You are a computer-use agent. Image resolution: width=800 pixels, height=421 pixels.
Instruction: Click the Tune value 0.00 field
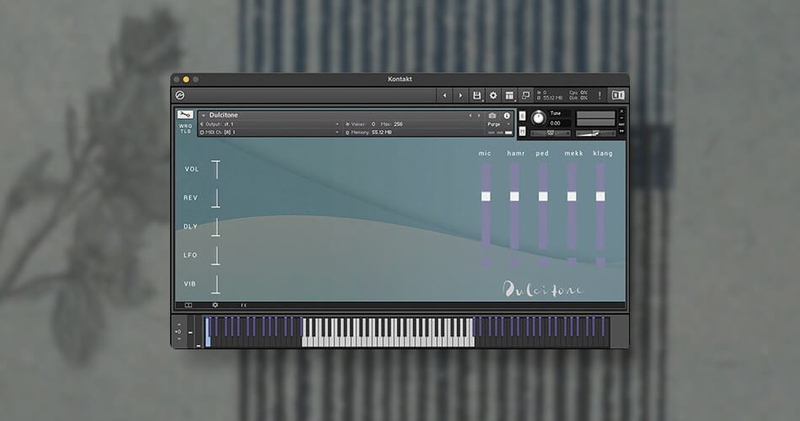(559, 123)
